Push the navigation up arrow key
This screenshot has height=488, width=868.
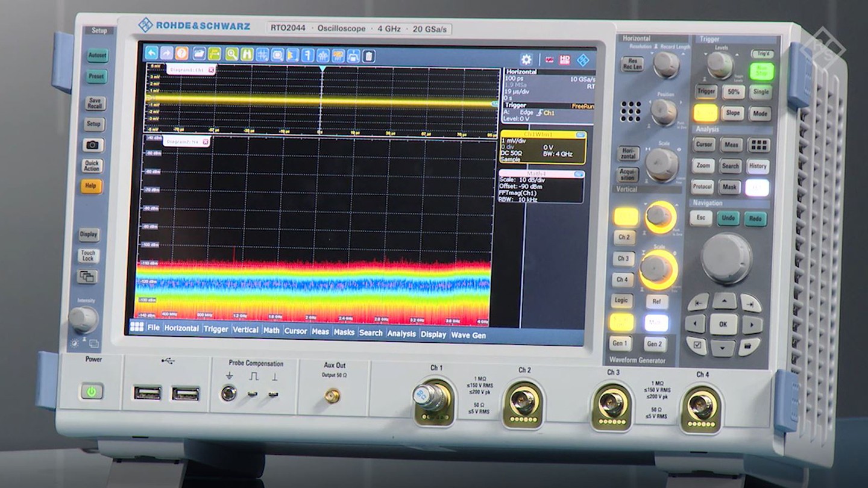(x=725, y=301)
